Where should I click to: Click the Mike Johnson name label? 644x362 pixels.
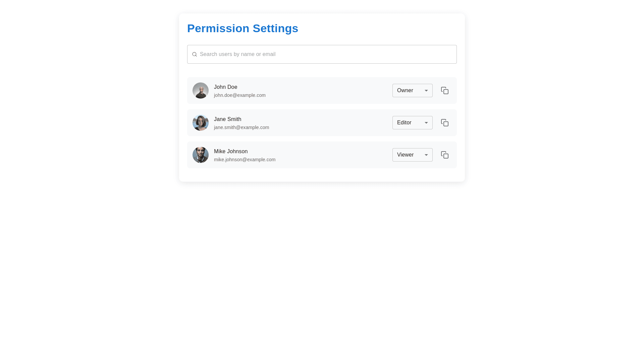click(231, 152)
